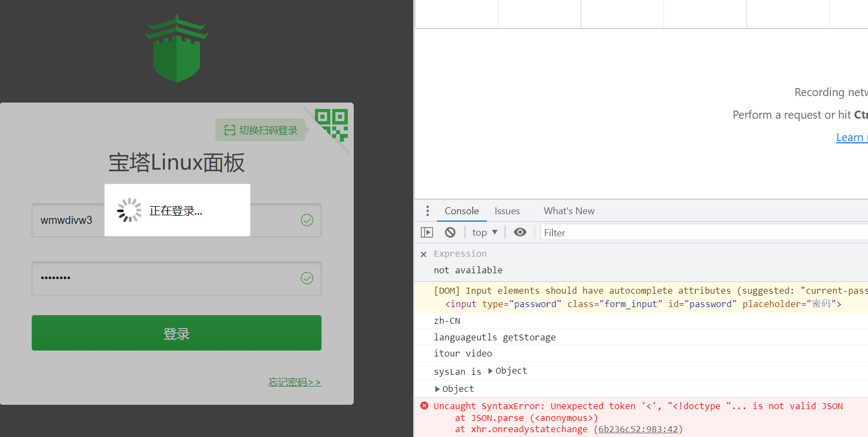Open the console drawer three-dot menu
868x437 pixels.
[427, 211]
